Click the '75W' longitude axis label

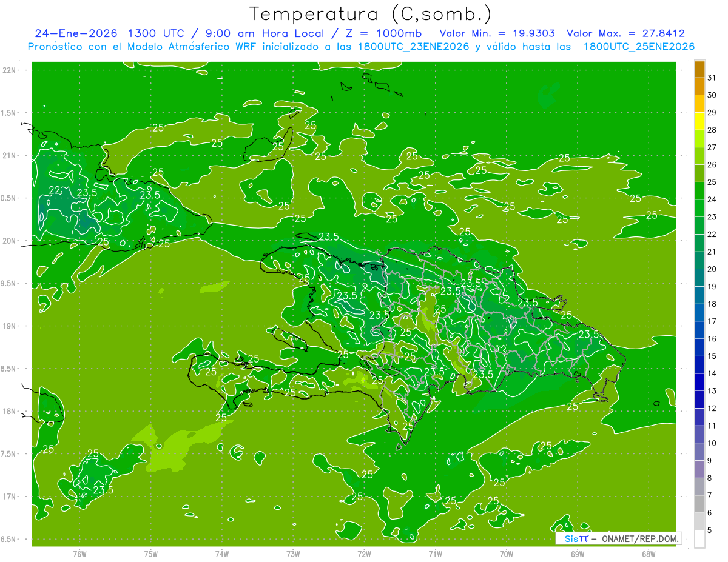pyautogui.click(x=151, y=554)
